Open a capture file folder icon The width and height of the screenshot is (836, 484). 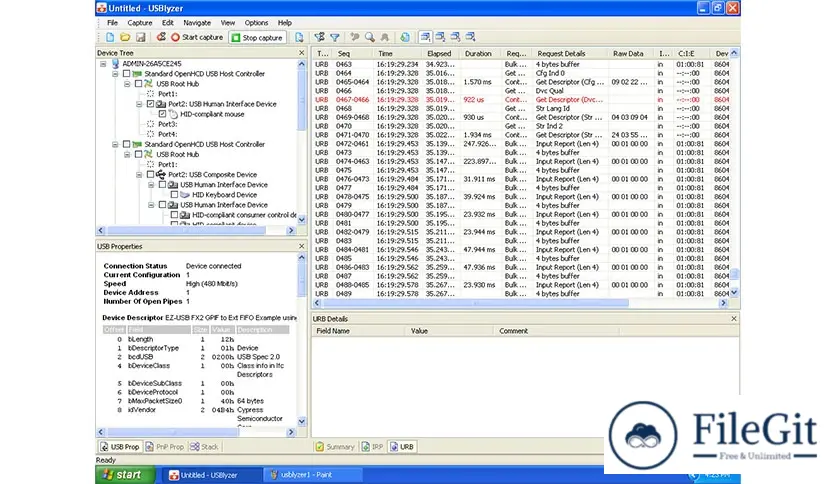pyautogui.click(x=125, y=37)
